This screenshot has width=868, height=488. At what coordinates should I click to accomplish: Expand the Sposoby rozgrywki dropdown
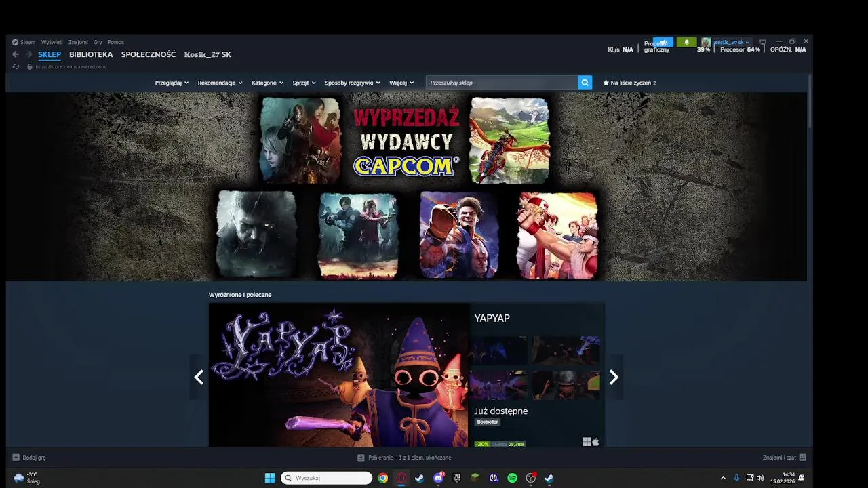(352, 83)
